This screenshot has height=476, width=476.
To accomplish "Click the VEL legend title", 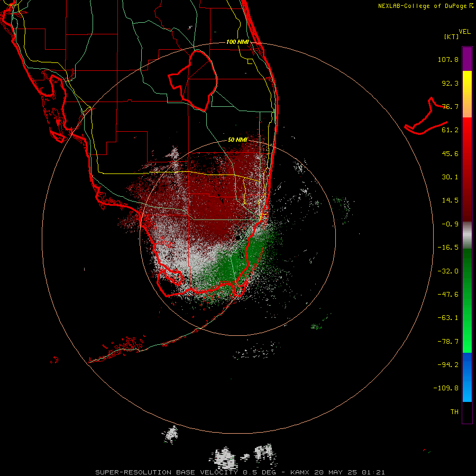I will tap(464, 32).
